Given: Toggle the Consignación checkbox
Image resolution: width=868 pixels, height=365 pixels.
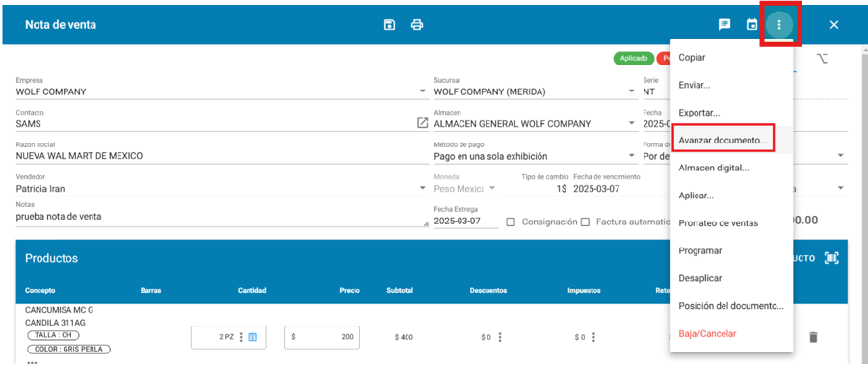Looking at the screenshot, I should [511, 222].
